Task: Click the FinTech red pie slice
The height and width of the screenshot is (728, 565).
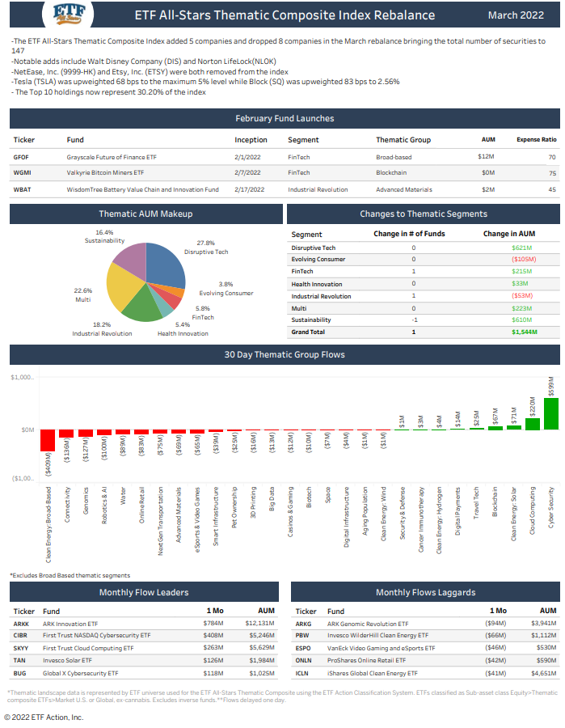Action: click(171, 299)
